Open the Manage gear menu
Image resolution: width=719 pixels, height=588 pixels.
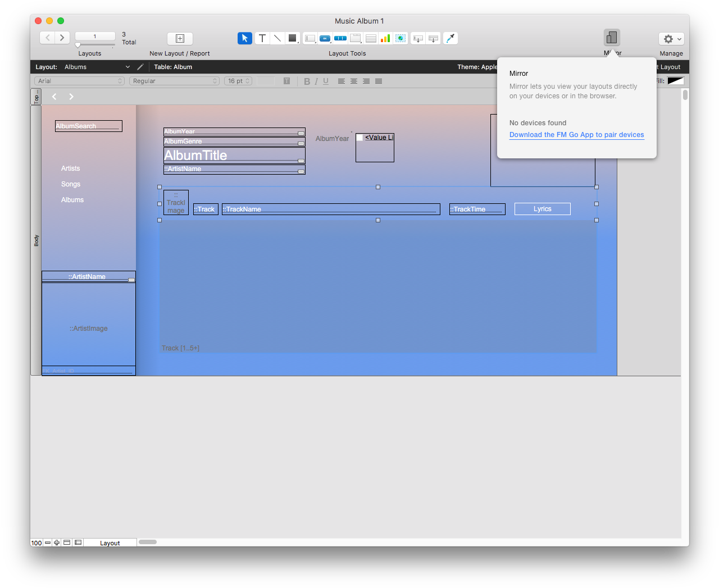pyautogui.click(x=671, y=39)
